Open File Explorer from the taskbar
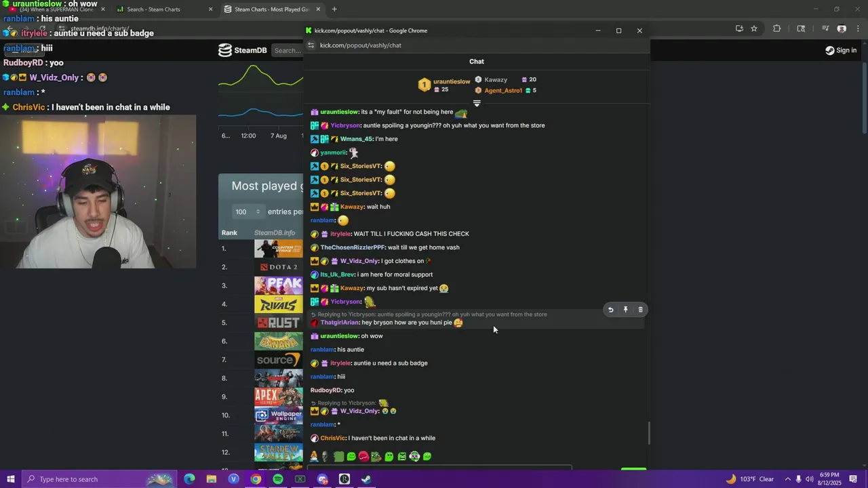This screenshot has height=488, width=868. (212, 479)
